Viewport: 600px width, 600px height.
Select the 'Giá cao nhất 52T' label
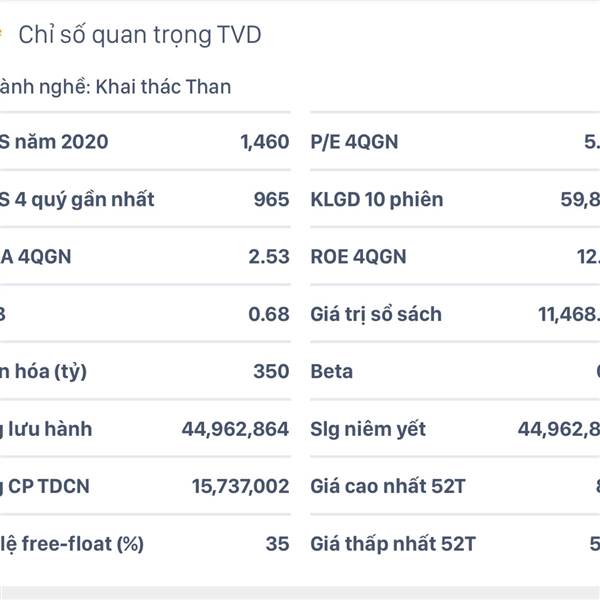(388, 486)
